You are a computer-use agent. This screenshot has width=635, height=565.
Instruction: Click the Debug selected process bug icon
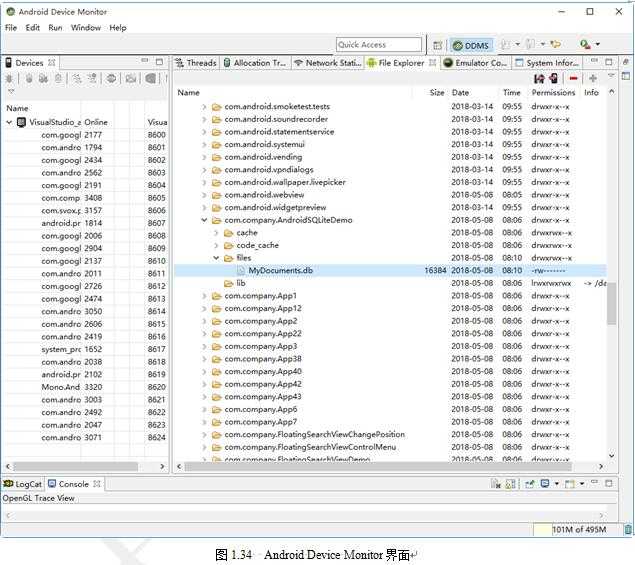[9, 79]
